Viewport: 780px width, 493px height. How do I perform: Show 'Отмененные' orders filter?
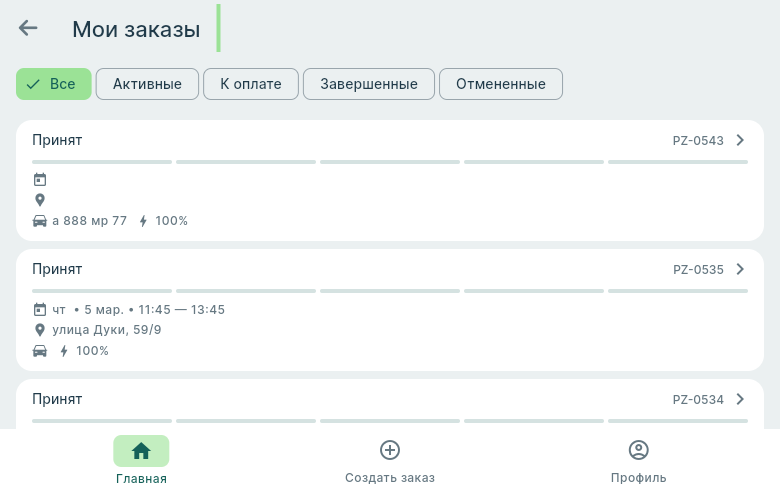500,84
